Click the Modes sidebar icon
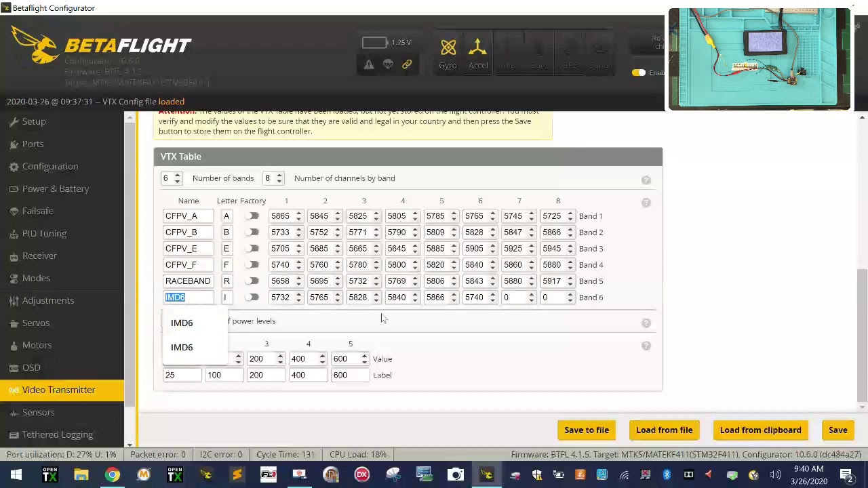868x488 pixels. click(14, 279)
